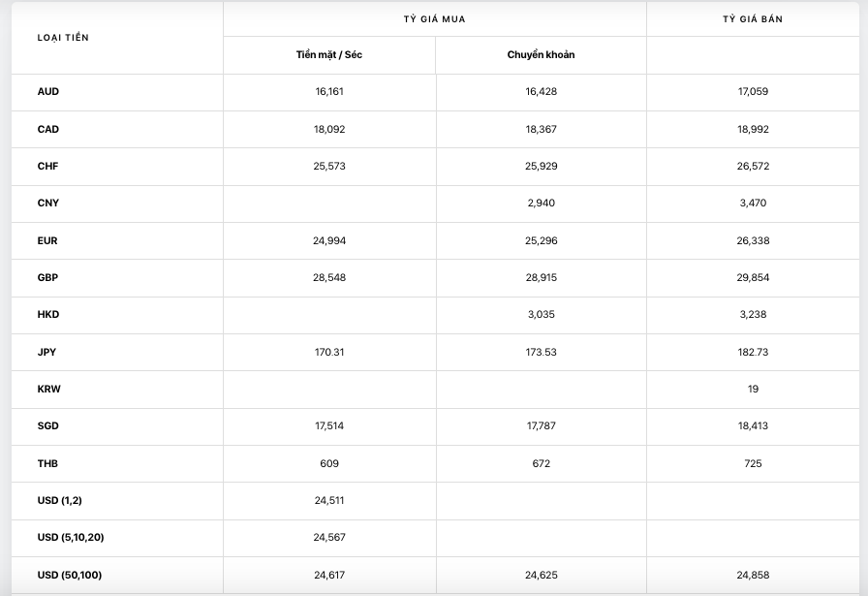868x596 pixels.
Task: Click the CAD currency row label
Action: tap(48, 129)
